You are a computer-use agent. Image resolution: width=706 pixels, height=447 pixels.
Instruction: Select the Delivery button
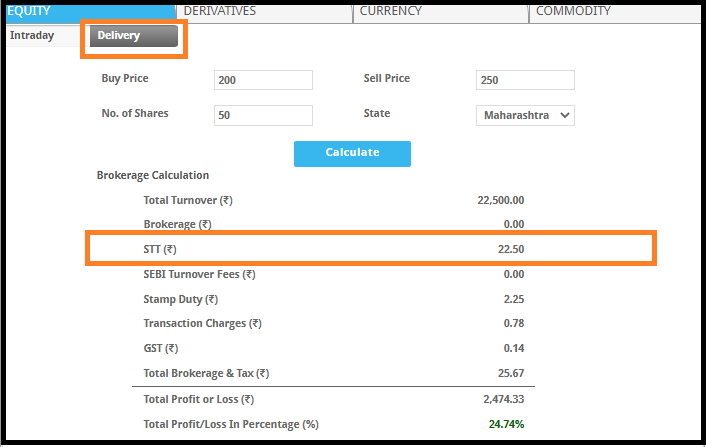pos(134,36)
